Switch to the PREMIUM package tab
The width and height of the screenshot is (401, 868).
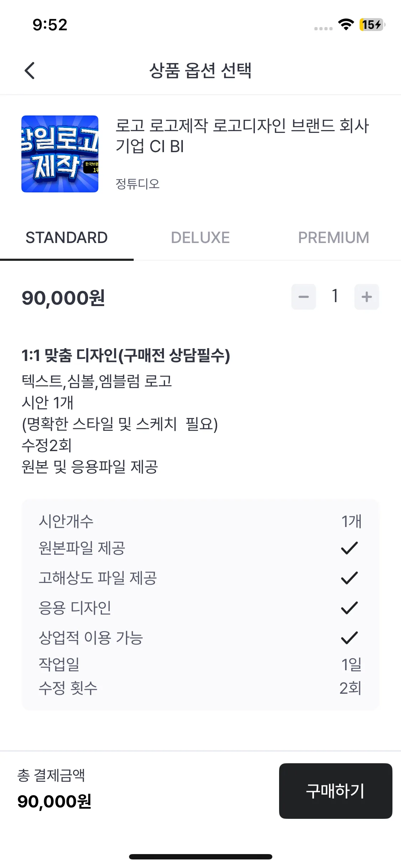click(334, 238)
